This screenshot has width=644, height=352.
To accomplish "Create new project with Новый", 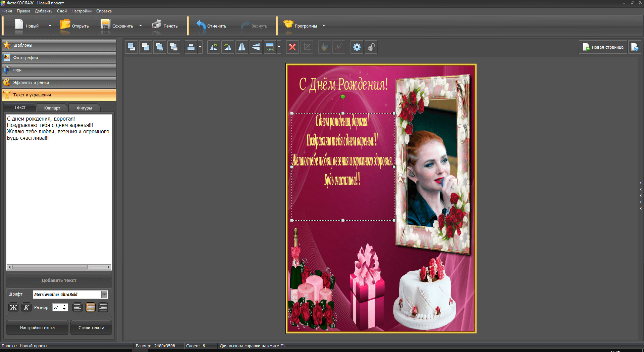I will tap(27, 26).
